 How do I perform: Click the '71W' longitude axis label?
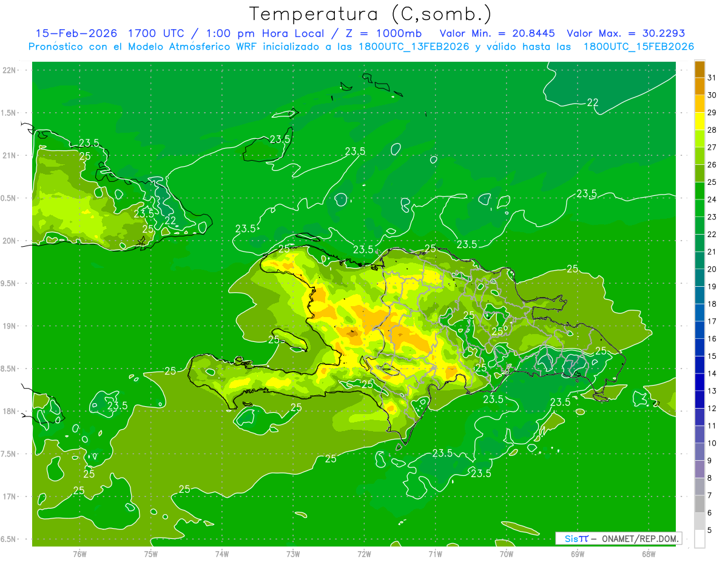point(435,554)
